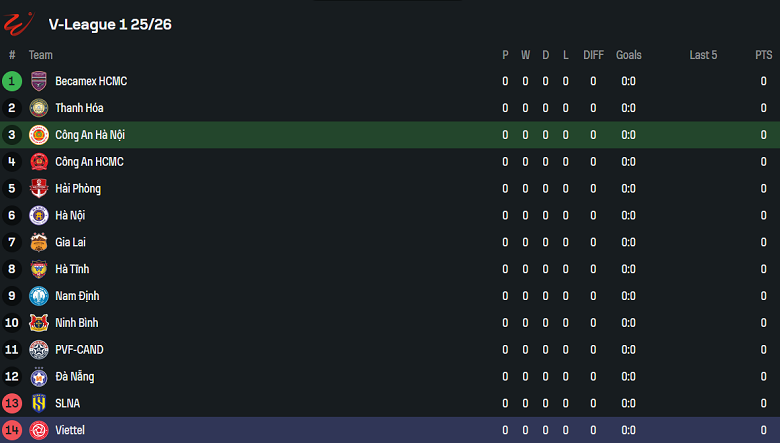The width and height of the screenshot is (780, 443).
Task: Click the Ninh Bình club crest
Action: [x=39, y=323]
